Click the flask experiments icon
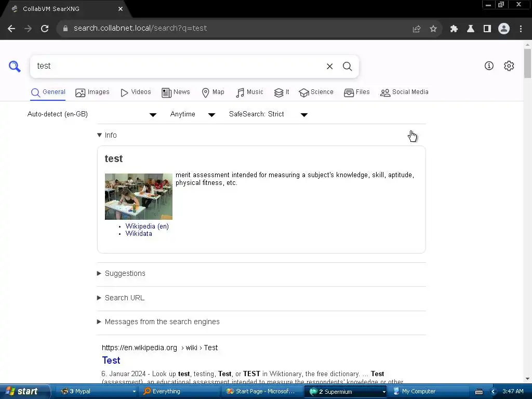Viewport: 532px width, 399px height. click(x=471, y=29)
